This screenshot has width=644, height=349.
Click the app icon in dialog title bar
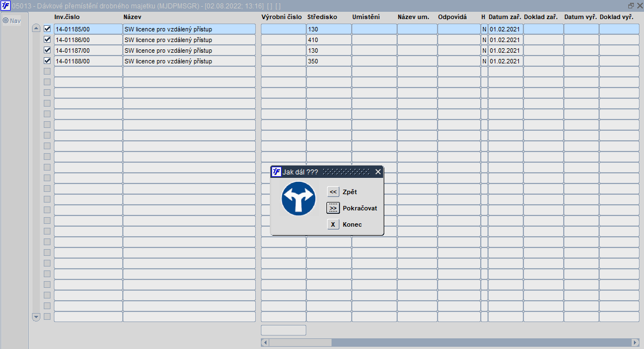pos(277,172)
